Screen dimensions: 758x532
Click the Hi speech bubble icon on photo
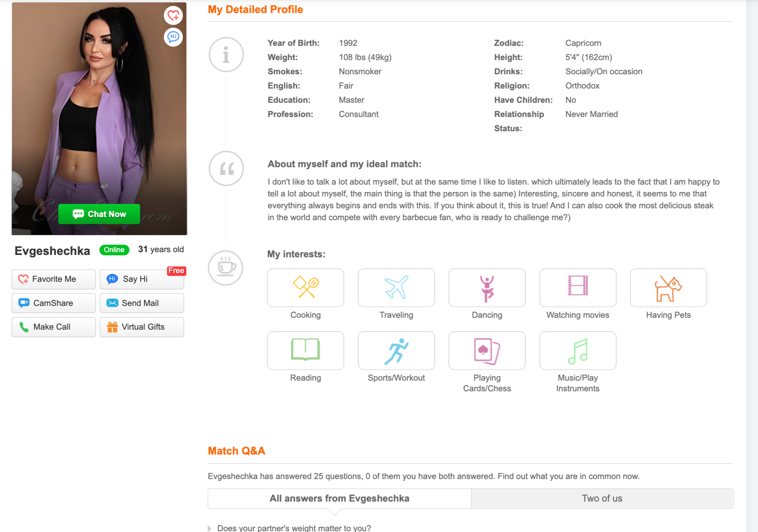click(x=173, y=37)
